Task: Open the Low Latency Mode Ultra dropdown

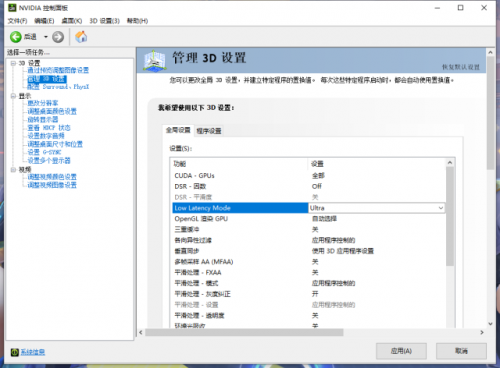Action: point(441,208)
